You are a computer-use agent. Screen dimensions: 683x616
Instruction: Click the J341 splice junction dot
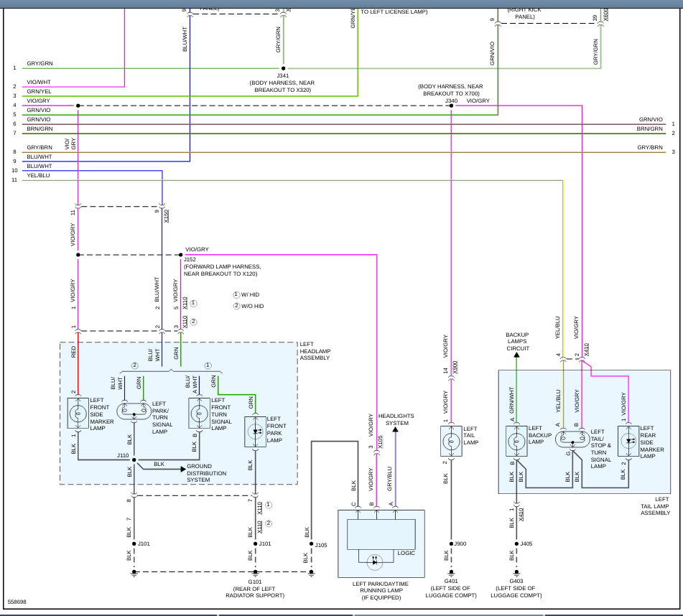283,68
